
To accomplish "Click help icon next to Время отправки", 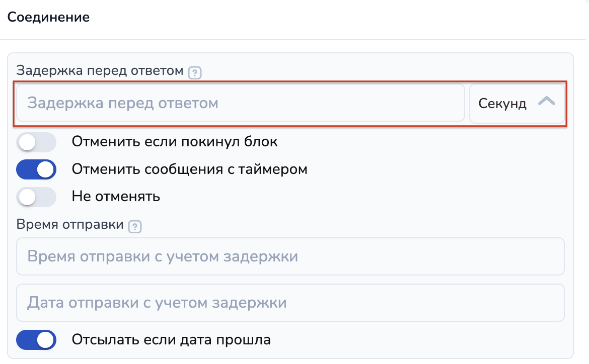I will [x=135, y=227].
